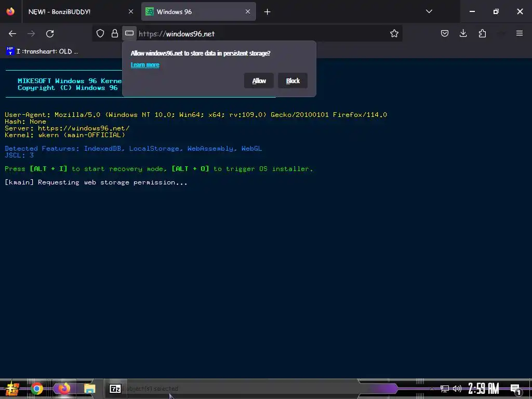
Task: Open the notification center icon
Action: click(x=516, y=389)
